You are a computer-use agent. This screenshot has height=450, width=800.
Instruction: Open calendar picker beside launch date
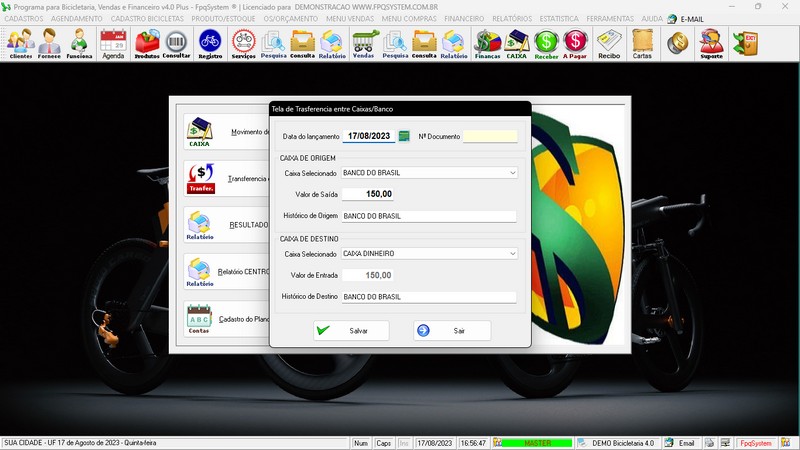click(x=404, y=136)
